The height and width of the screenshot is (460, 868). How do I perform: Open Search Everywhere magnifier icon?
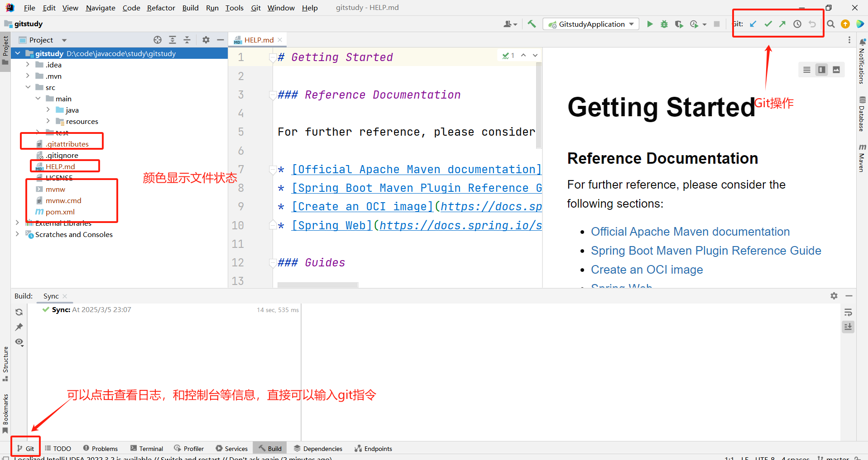coord(831,24)
